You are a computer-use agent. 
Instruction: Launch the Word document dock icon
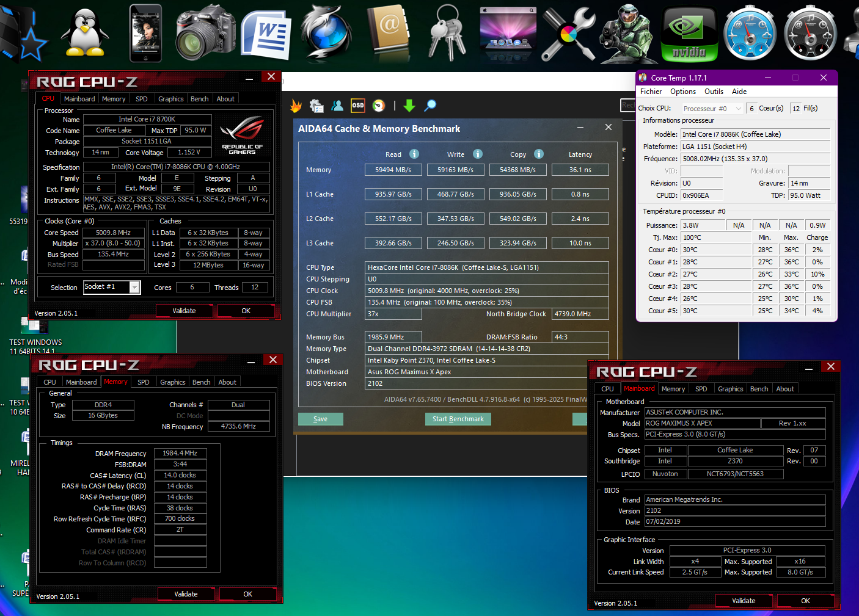tap(266, 35)
